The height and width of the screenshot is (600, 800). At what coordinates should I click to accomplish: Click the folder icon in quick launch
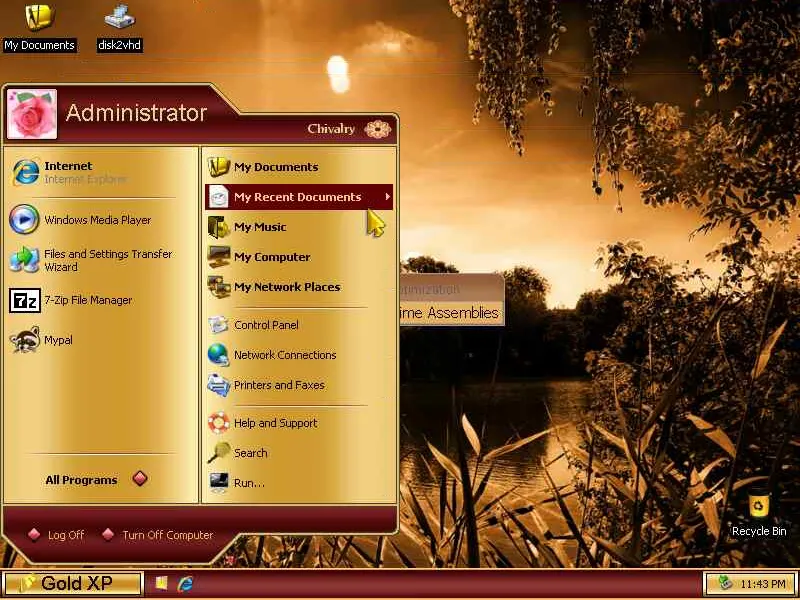(162, 583)
